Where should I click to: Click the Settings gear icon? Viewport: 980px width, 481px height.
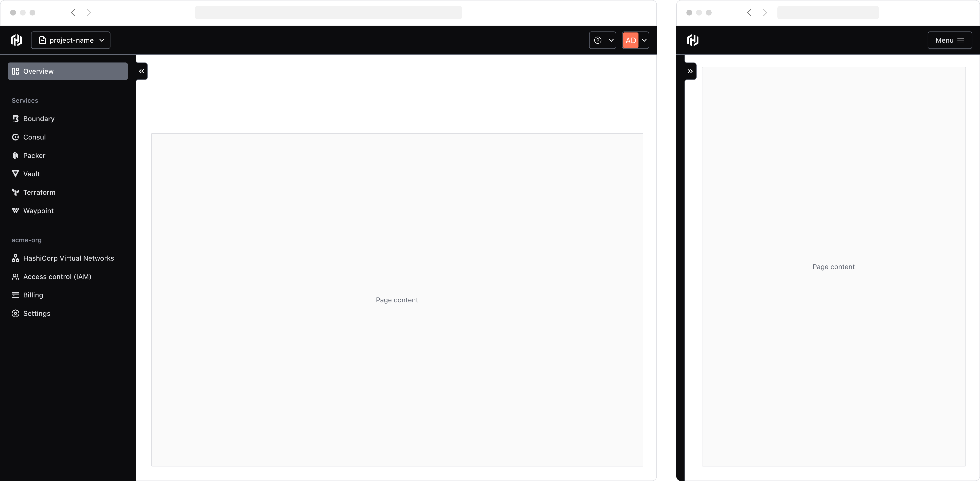(16, 313)
